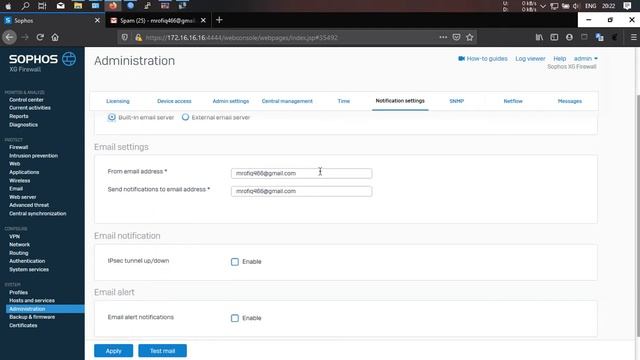Open Certificates in sidebar
The width and height of the screenshot is (640, 360).
tap(23, 325)
